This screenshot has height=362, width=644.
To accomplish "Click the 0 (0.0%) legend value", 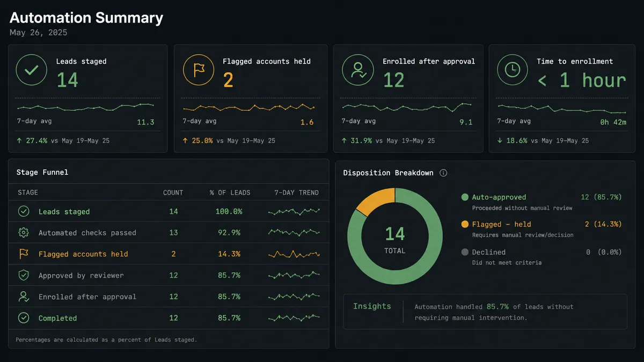I will (x=604, y=252).
